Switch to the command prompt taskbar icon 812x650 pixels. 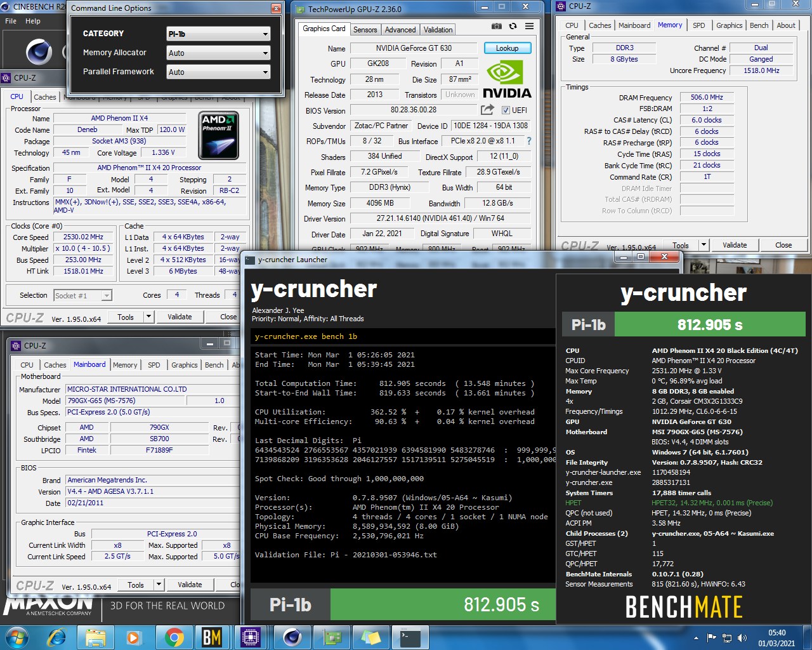pos(410,637)
